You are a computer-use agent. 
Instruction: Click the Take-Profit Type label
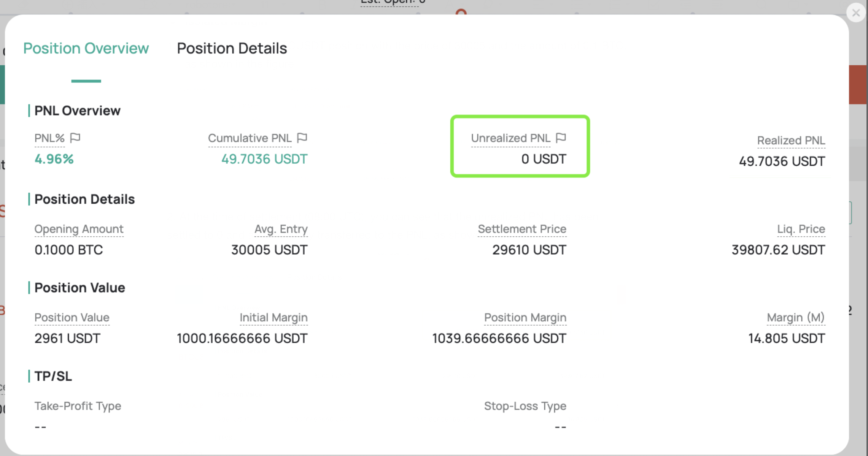78,406
